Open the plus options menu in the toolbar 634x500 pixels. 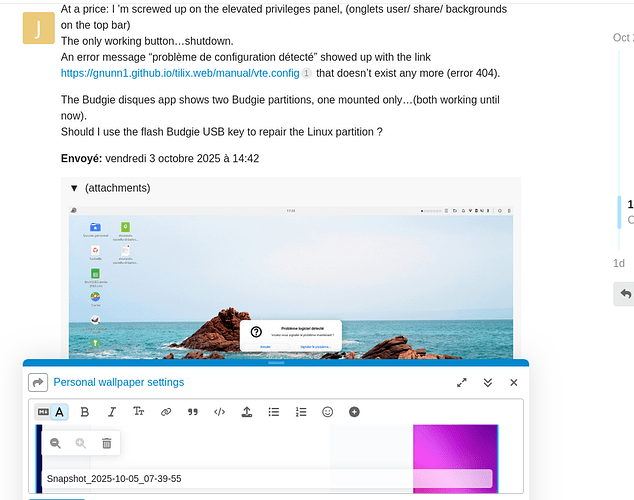[354, 412]
